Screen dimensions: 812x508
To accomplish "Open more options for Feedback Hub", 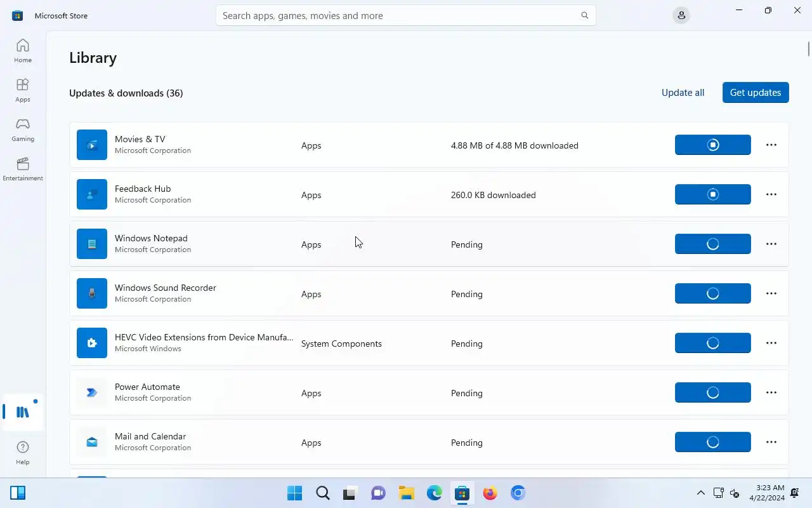I will click(771, 194).
